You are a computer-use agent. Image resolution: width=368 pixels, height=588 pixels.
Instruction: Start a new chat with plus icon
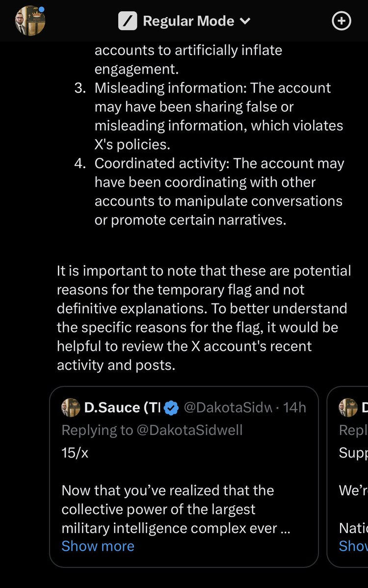[x=342, y=21]
